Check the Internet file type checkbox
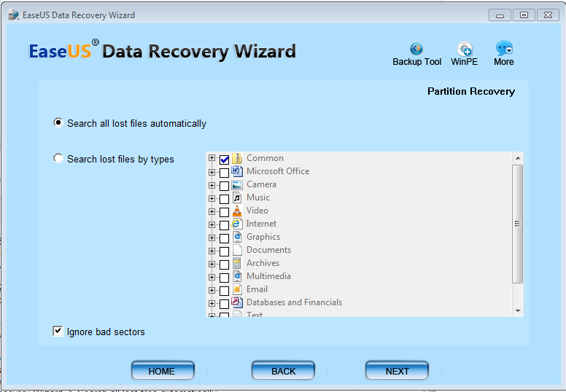This screenshot has height=392, width=566. pyautogui.click(x=224, y=225)
